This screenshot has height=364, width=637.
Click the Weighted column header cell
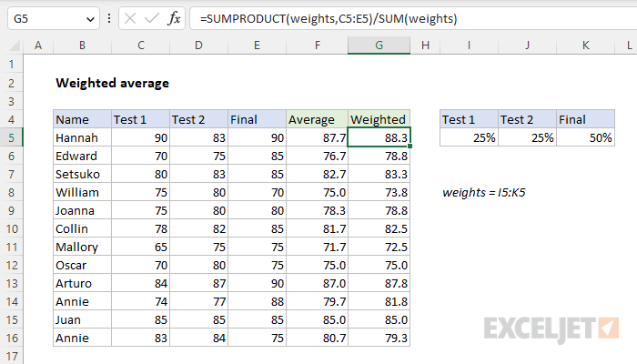tap(379, 119)
